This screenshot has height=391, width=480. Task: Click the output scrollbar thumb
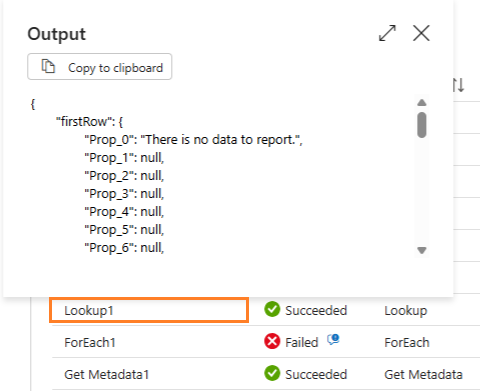pyautogui.click(x=422, y=125)
